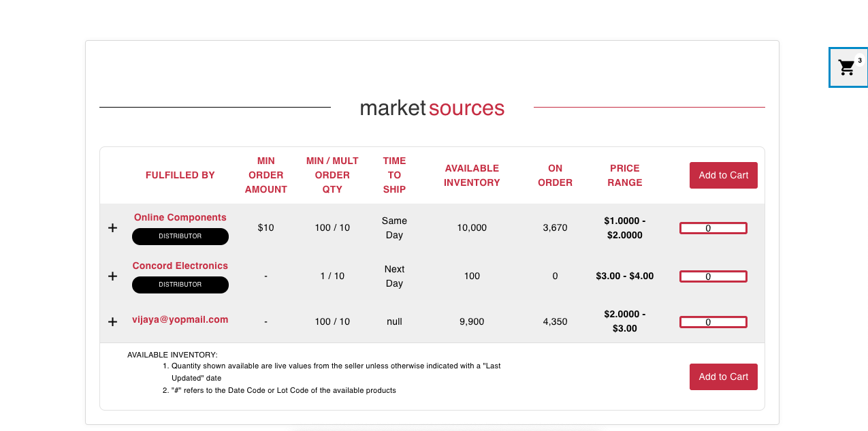
Task: Expand the vijaya@yopmail.com row
Action: [113, 321]
